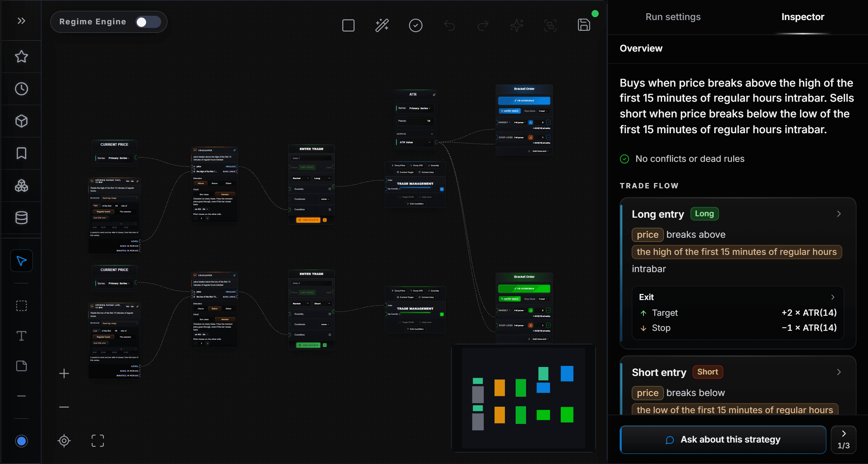Click the minimap overview thumbnail
Screen dimensions: 868x464
tap(523, 398)
